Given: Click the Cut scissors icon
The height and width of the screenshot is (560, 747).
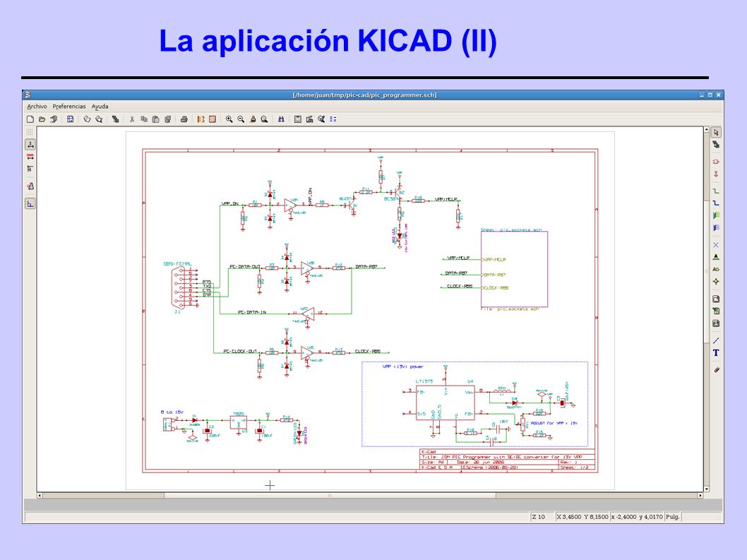Looking at the screenshot, I should [x=132, y=119].
